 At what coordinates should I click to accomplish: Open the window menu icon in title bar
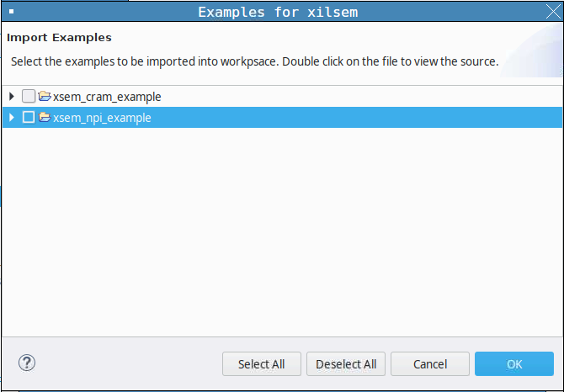tap(11, 13)
